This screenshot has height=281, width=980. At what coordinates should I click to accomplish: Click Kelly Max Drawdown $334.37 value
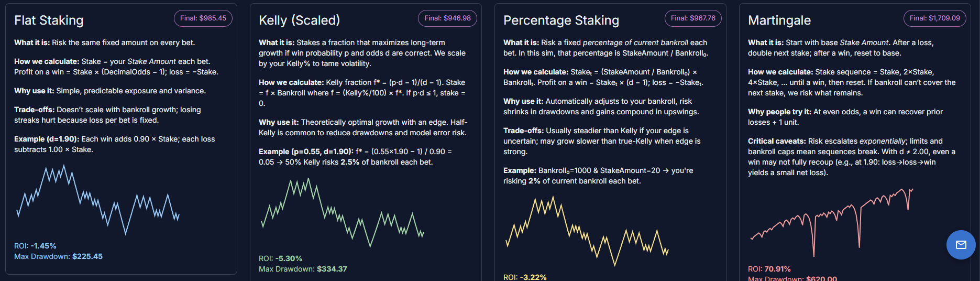coord(332,269)
